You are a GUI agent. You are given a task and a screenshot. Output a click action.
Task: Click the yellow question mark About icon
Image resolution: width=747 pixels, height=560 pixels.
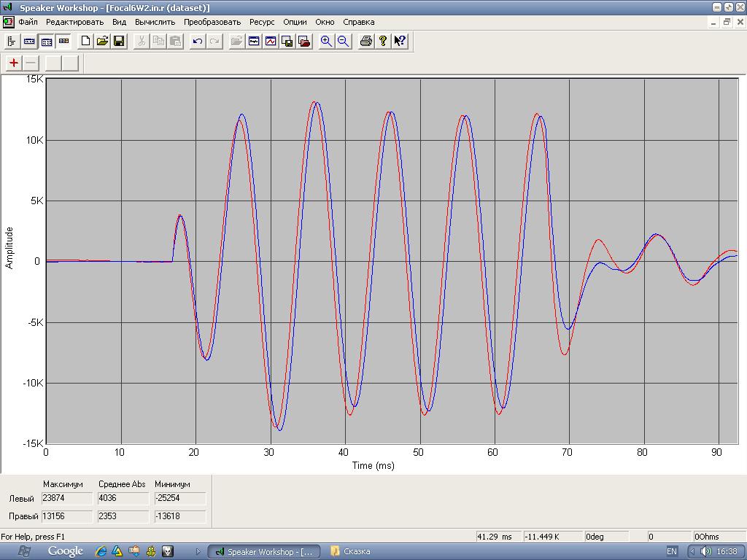383,42
